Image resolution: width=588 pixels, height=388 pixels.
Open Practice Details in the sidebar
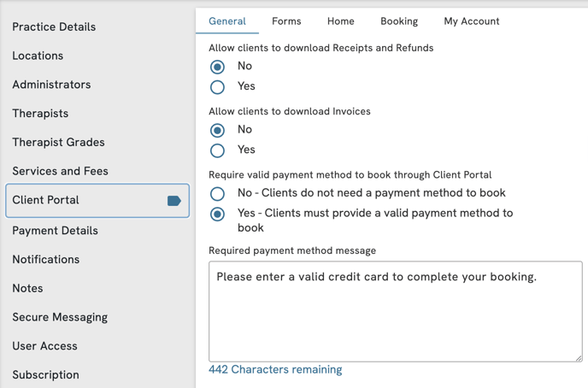(x=54, y=26)
